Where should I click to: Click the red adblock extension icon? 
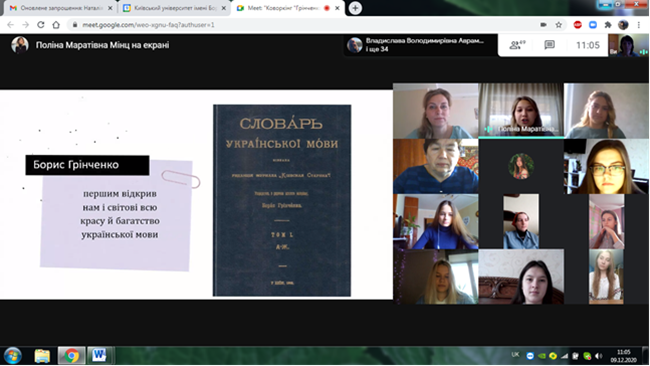(577, 25)
